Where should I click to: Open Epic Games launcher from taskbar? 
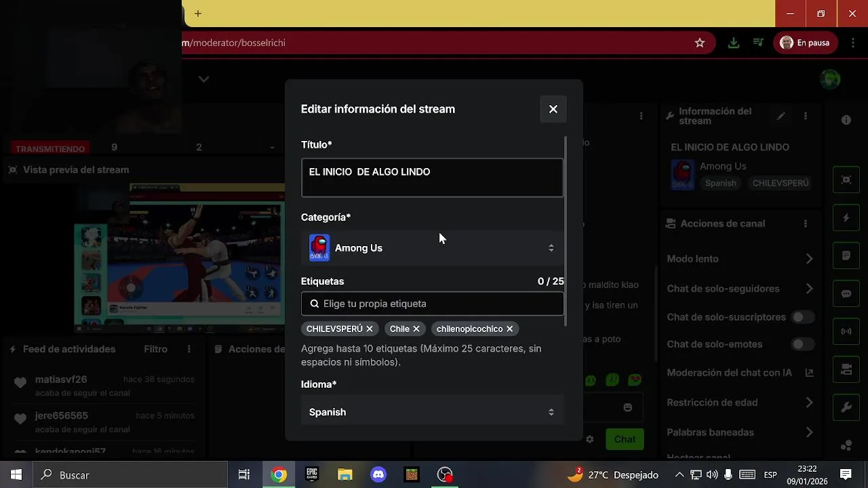[312, 474]
